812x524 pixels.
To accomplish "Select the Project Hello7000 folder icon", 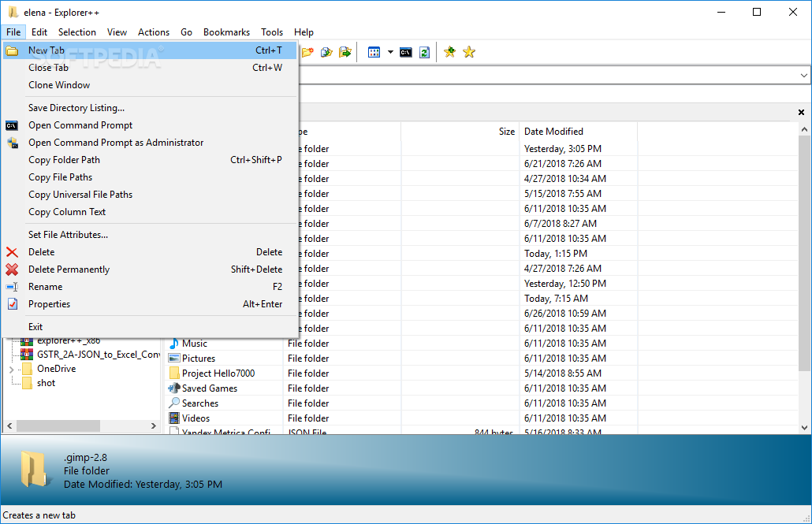I will coord(174,373).
